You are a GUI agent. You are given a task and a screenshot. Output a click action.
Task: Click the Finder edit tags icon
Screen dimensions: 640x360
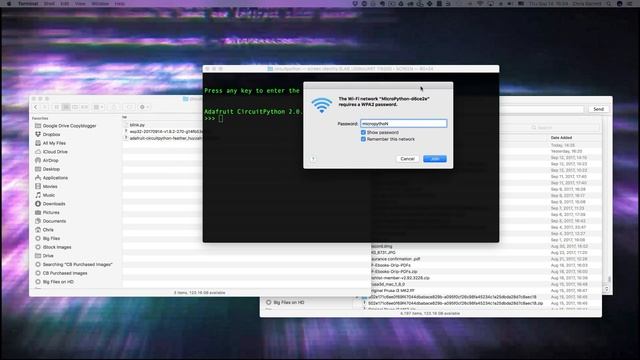129,107
